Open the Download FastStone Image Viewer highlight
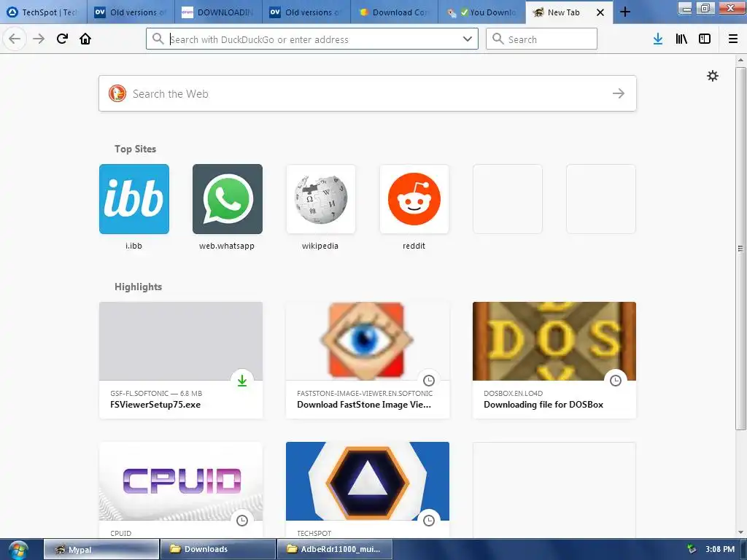Screen dimensions: 747x560 point(368,360)
